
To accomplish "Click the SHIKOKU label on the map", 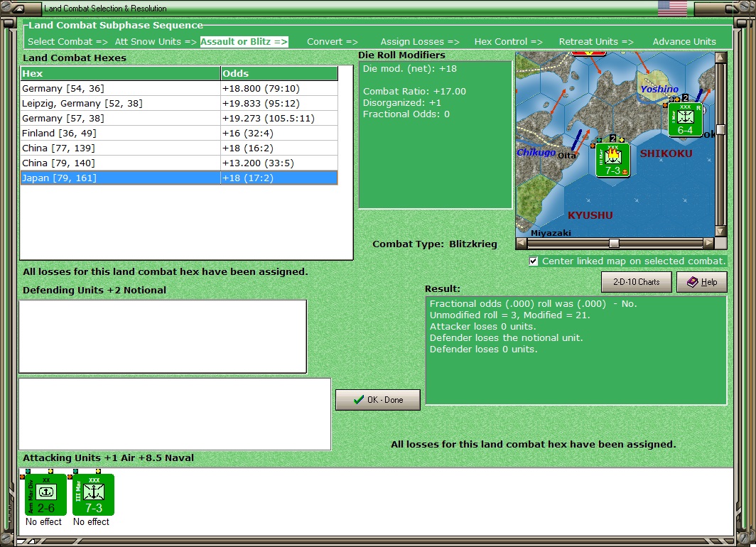I will (666, 153).
